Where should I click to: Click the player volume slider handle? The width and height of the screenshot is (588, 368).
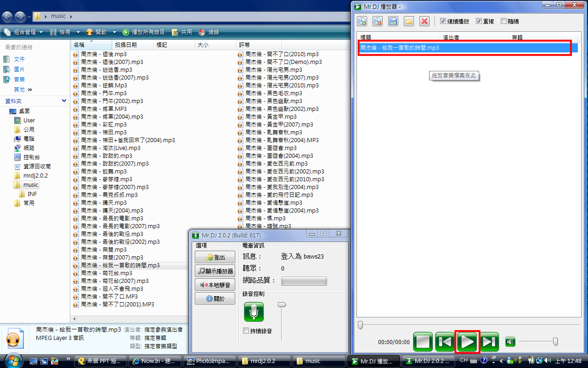point(555,341)
